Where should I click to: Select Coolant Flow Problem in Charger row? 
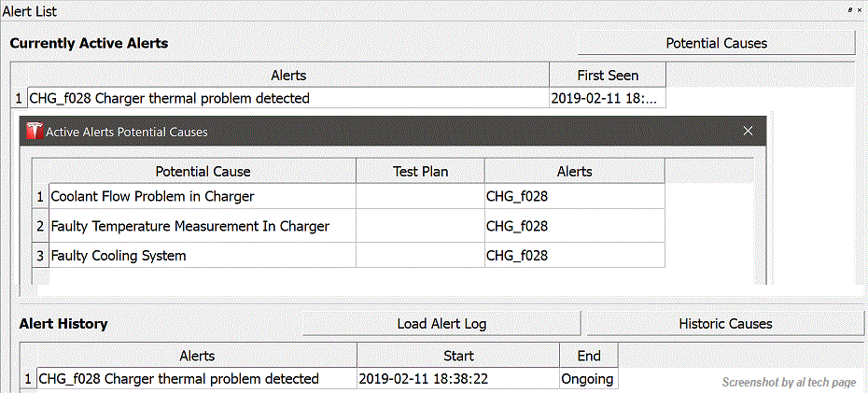[152, 197]
